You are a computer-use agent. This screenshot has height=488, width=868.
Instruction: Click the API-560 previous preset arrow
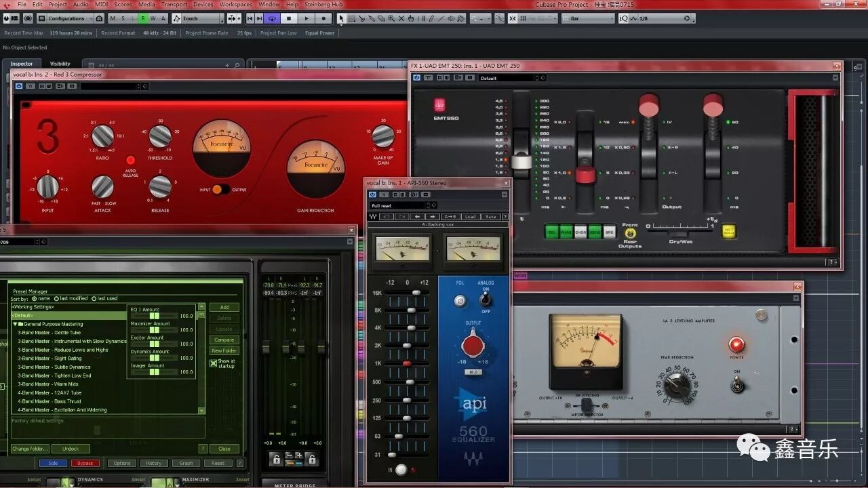pos(418,217)
